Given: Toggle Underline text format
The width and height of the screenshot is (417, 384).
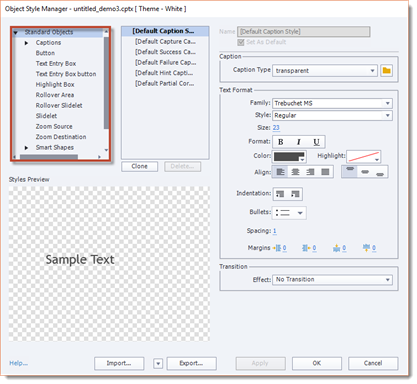Looking at the screenshot, I should [316, 142].
